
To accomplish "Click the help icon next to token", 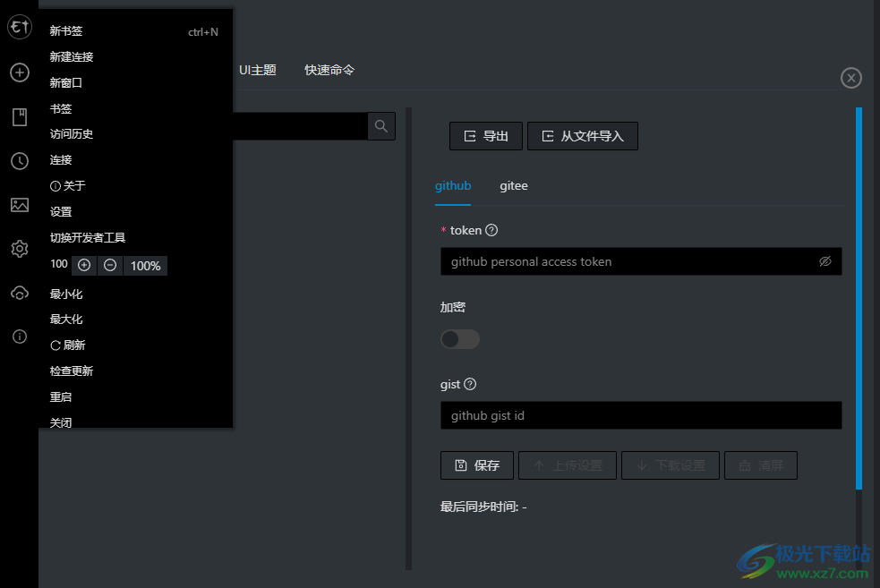I will click(x=491, y=230).
